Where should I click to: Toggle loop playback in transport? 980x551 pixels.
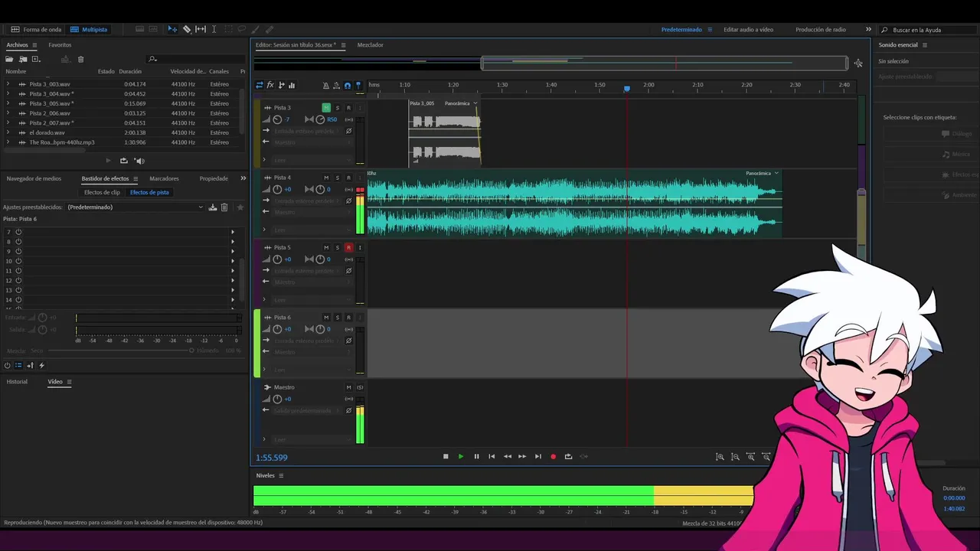(568, 456)
